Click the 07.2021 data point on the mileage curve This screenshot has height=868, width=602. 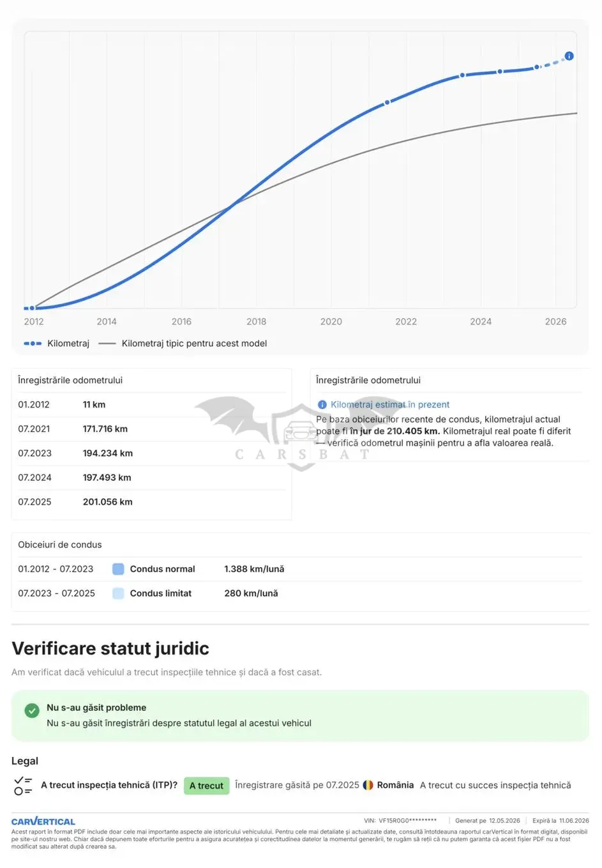coord(387,102)
